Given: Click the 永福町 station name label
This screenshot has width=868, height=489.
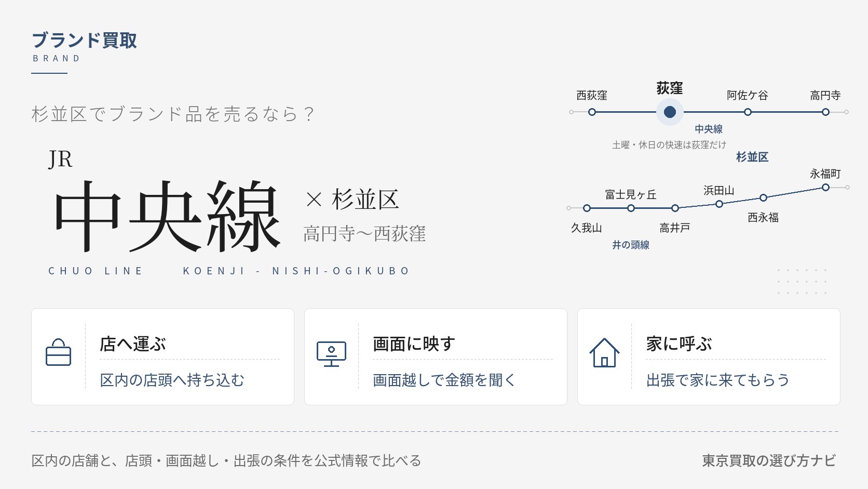Looking at the screenshot, I should point(825,174).
